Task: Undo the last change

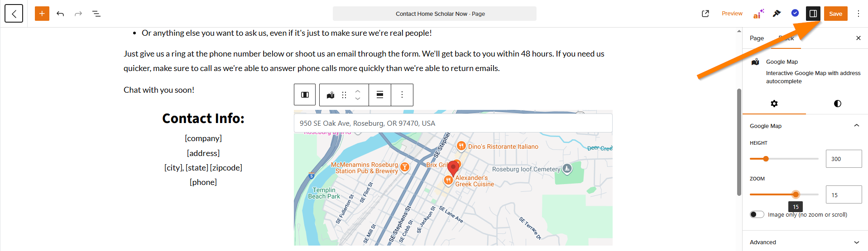Action: 60,14
